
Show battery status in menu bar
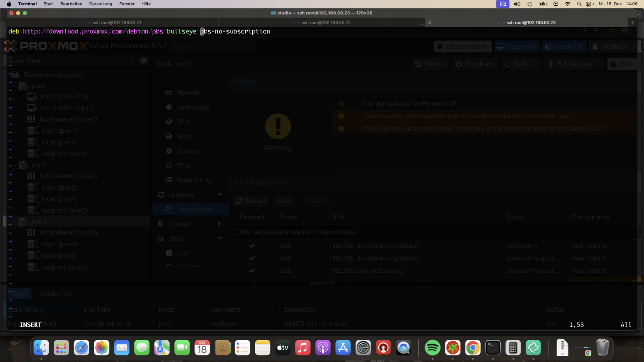(x=543, y=4)
